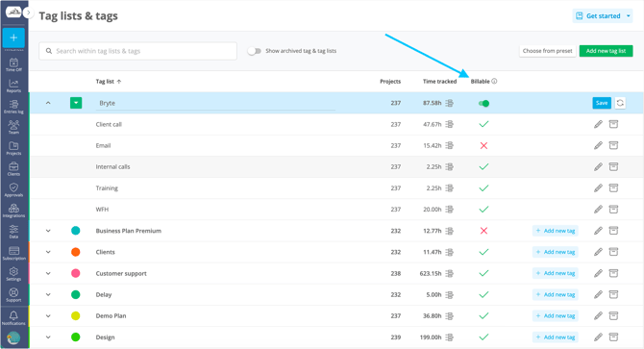Archive the Design tag list
The image size is (644, 349).
click(x=613, y=337)
